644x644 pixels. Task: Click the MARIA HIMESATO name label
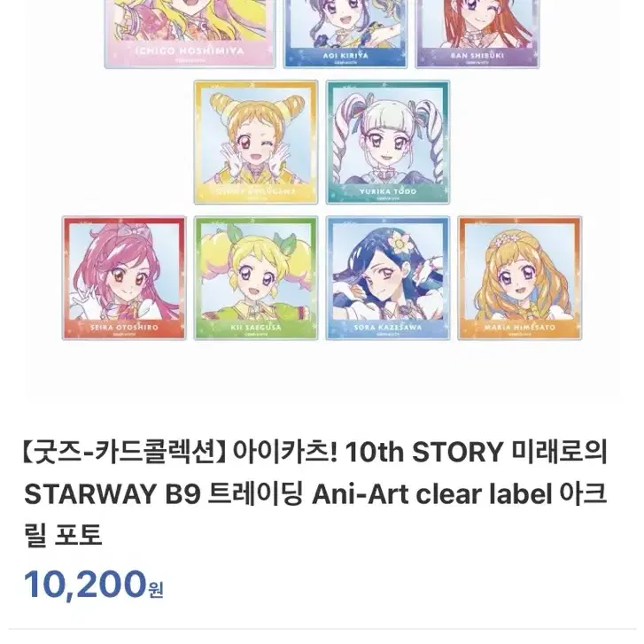[x=520, y=328]
